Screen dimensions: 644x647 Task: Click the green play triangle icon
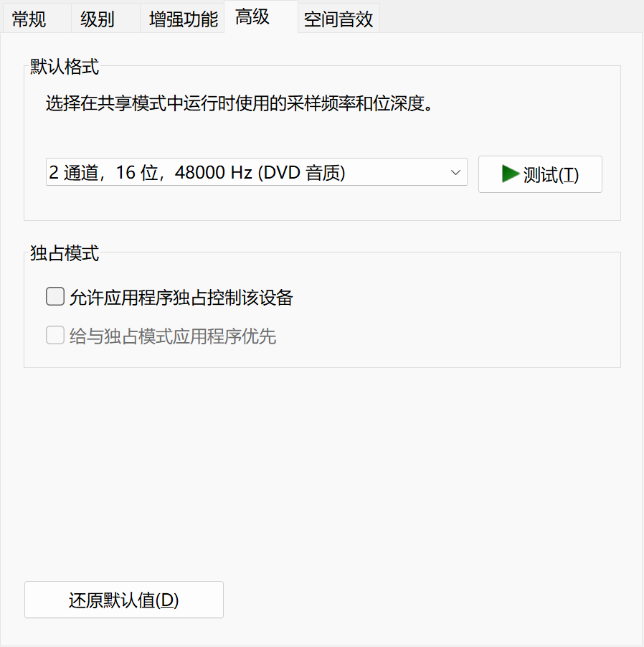pyautogui.click(x=510, y=174)
